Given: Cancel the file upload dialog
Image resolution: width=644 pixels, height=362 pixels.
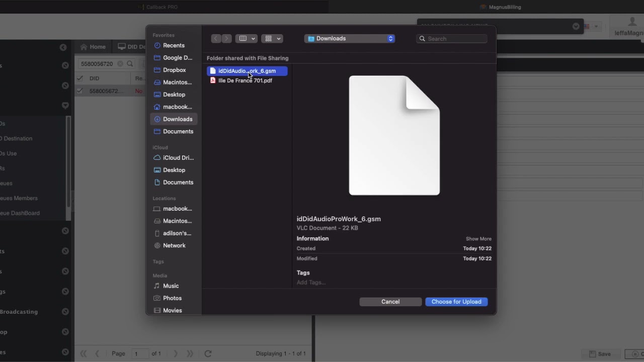Looking at the screenshot, I should pos(390,302).
